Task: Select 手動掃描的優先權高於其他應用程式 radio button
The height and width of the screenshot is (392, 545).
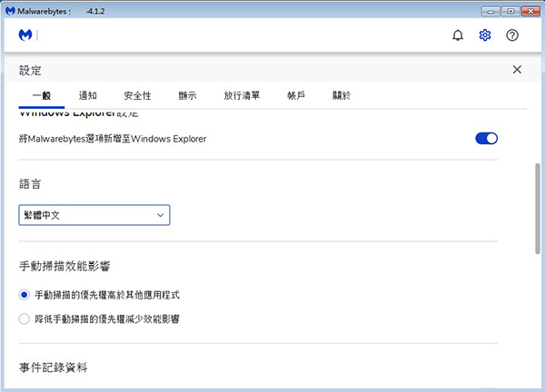Action: [x=24, y=295]
